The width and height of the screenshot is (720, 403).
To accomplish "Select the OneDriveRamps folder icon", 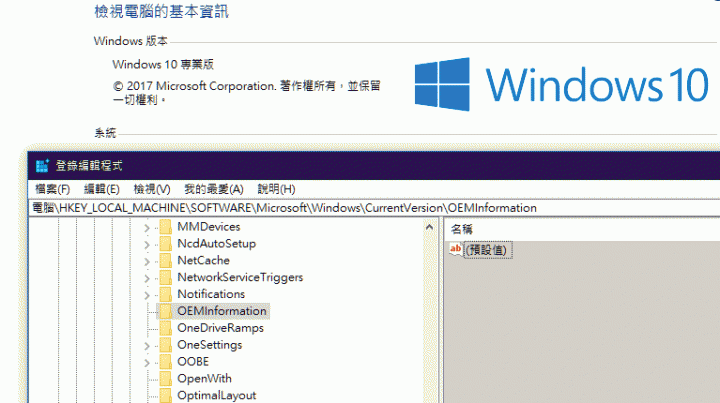I will click(165, 328).
